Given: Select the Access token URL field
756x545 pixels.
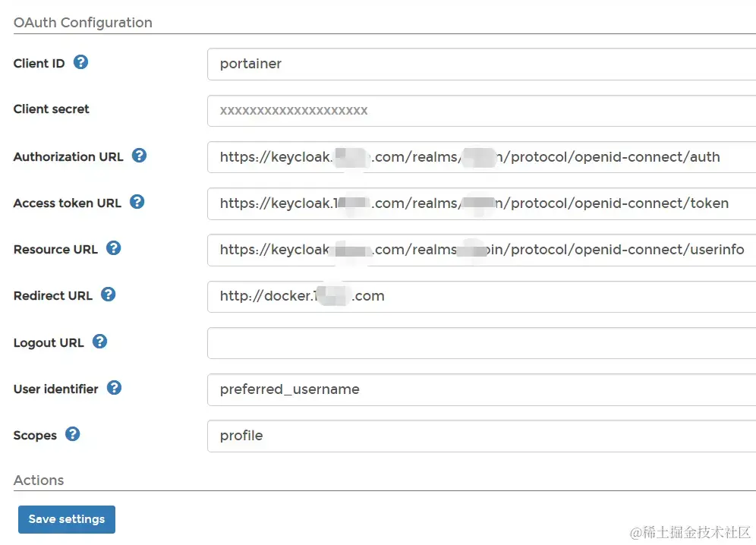Looking at the screenshot, I should pyautogui.click(x=455, y=203).
